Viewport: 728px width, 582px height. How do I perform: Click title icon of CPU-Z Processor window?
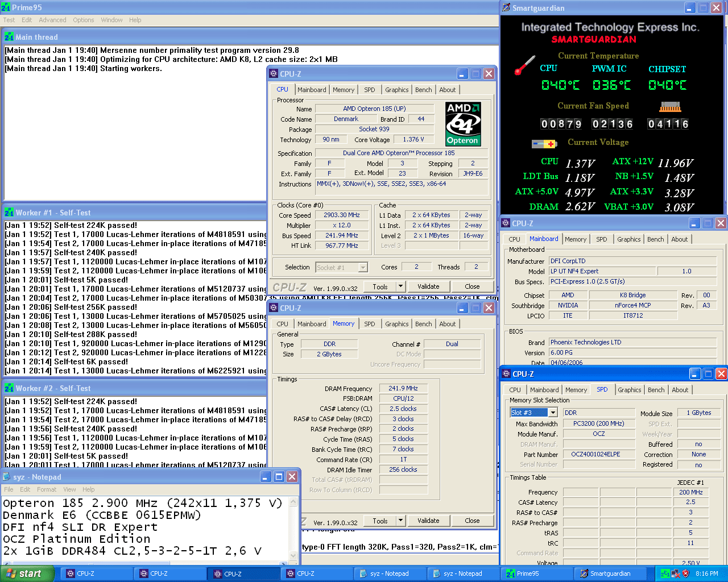click(274, 74)
